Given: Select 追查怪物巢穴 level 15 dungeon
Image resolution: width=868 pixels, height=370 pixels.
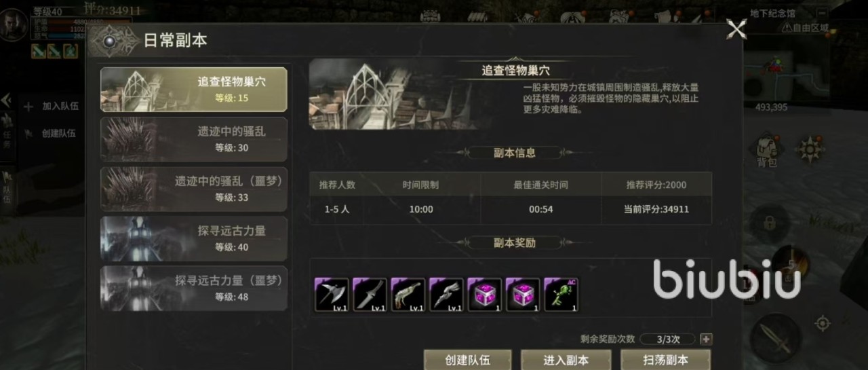Looking at the screenshot, I should 194,90.
